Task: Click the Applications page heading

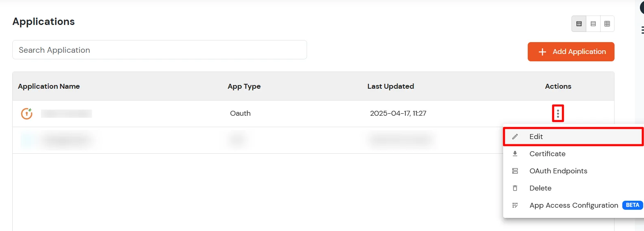Action: (43, 22)
